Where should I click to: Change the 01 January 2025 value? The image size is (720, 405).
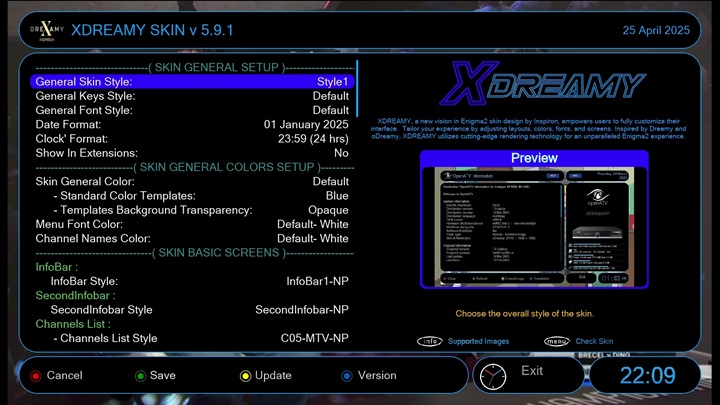[306, 124]
